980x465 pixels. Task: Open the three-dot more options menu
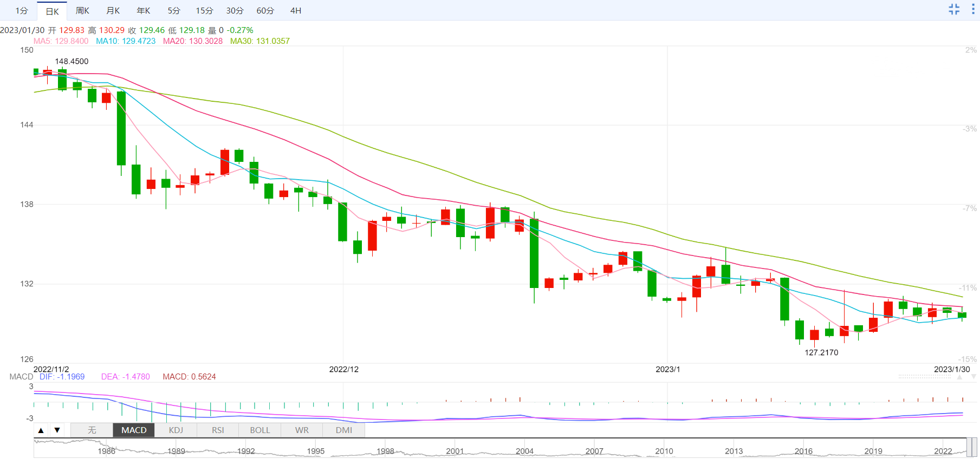[973, 9]
